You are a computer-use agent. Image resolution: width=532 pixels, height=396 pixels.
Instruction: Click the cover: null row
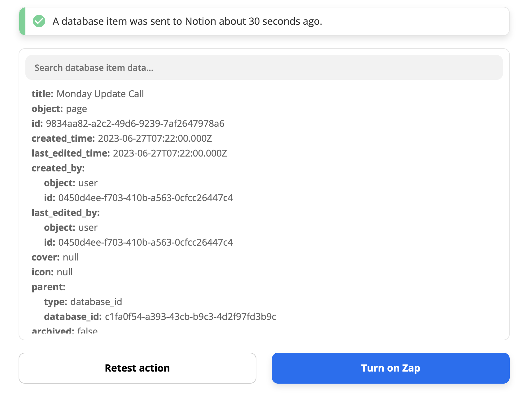(x=55, y=257)
